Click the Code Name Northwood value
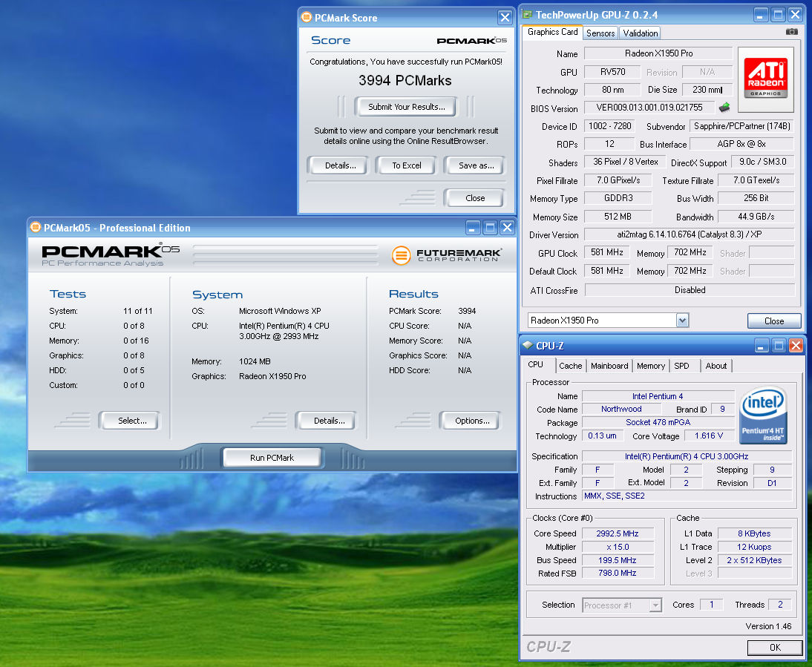Screen dimensions: 812x667 point(621,409)
